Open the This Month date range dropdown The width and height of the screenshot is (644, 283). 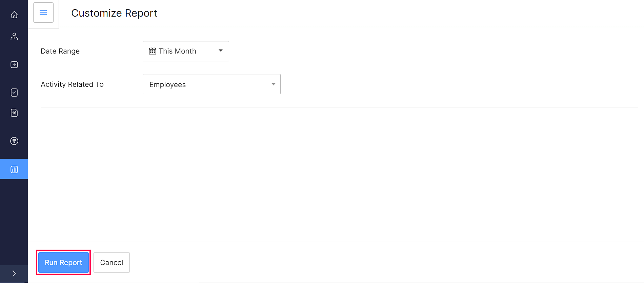[185, 51]
